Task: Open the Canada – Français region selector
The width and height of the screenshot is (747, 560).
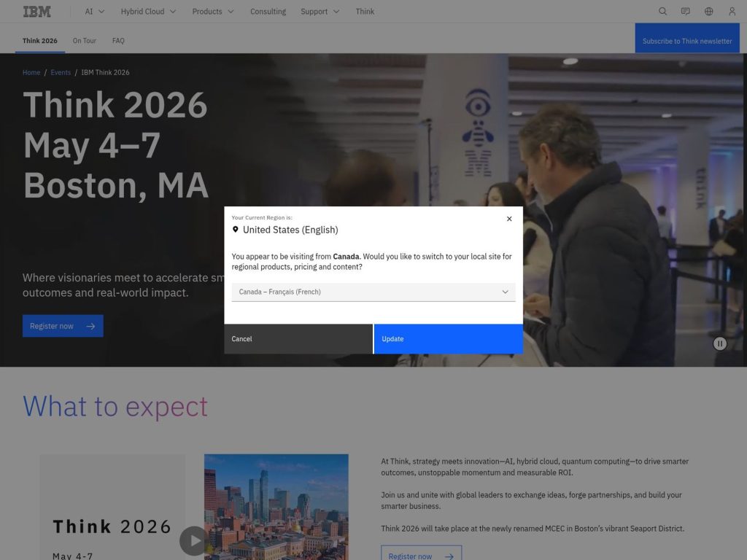Action: [373, 291]
